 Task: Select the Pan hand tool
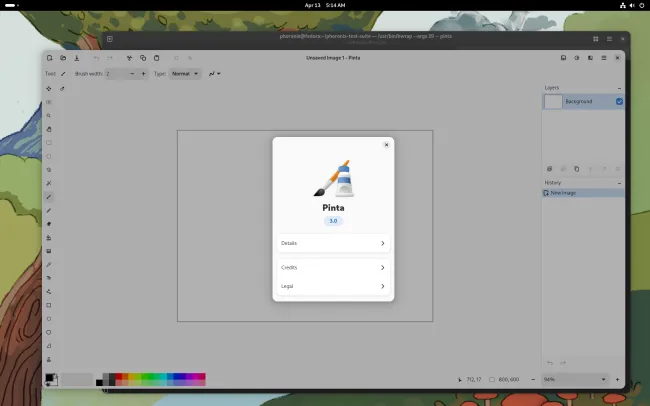click(49, 129)
